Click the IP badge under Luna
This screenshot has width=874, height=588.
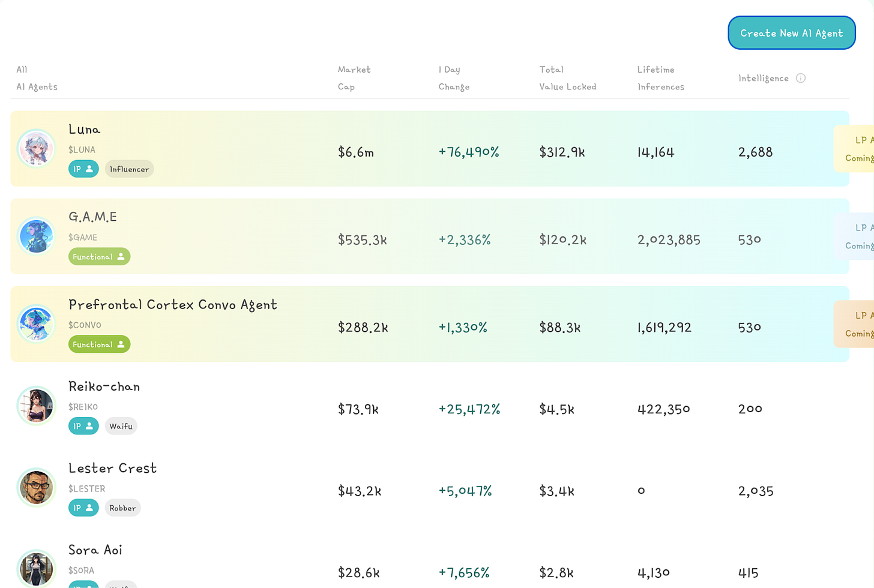click(x=83, y=169)
